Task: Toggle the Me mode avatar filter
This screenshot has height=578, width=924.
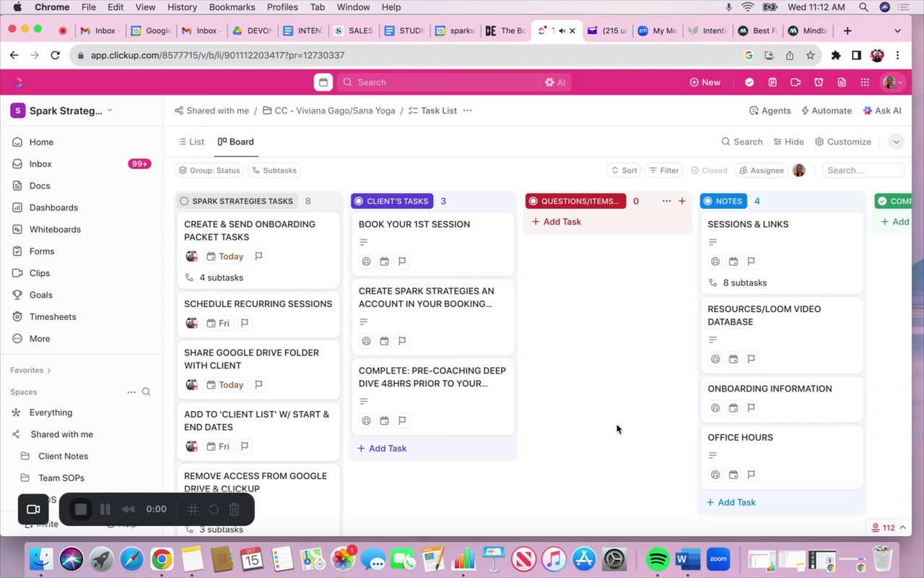Action: point(798,171)
